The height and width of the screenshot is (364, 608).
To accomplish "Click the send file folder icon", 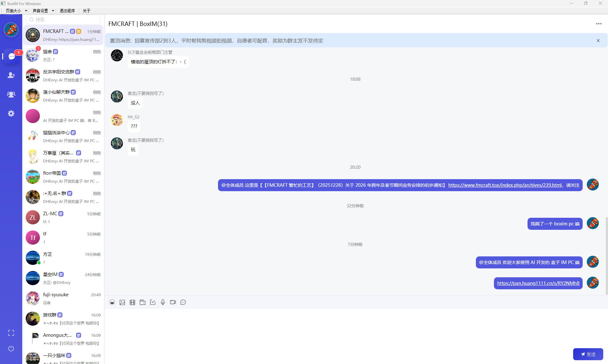I will click(x=143, y=302).
